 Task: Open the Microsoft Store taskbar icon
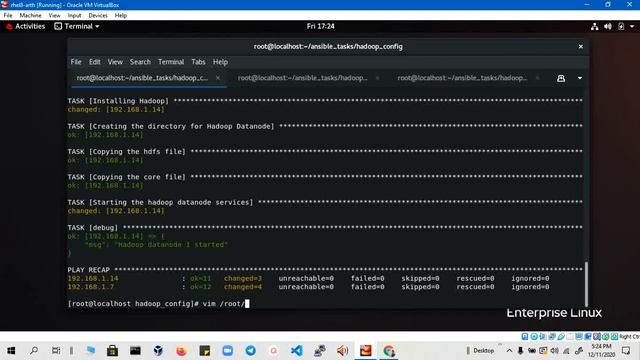point(112,351)
